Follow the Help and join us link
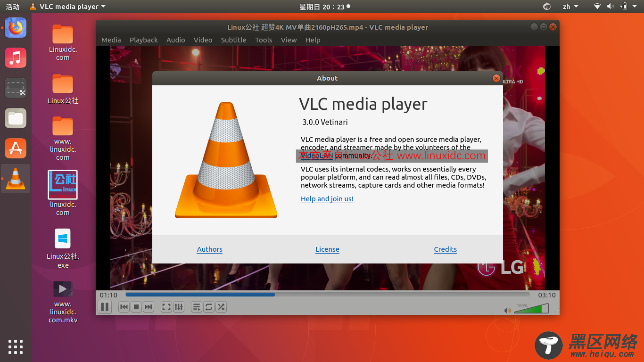The width and height of the screenshot is (644, 362). 327,199
